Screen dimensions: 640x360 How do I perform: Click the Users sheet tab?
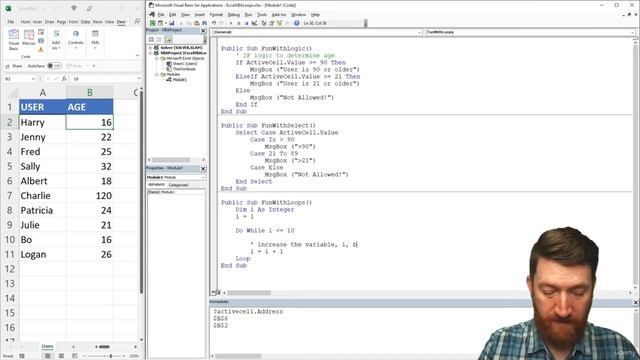click(x=47, y=346)
